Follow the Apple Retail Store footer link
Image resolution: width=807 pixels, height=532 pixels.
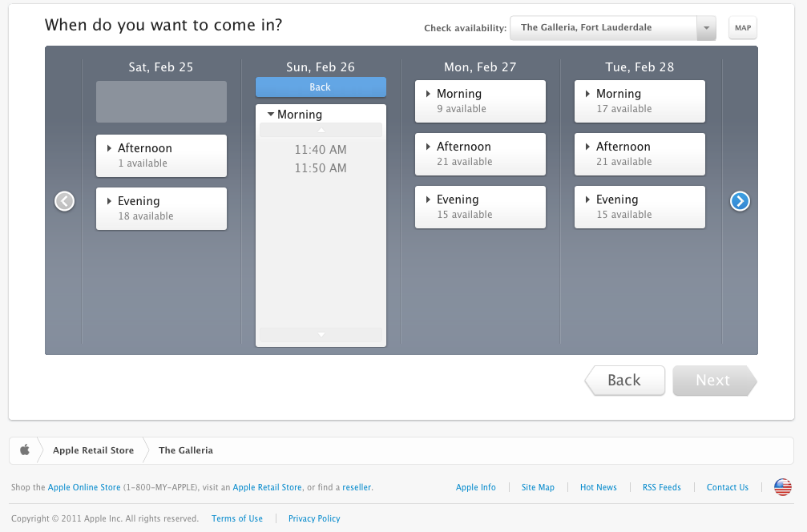(267, 487)
